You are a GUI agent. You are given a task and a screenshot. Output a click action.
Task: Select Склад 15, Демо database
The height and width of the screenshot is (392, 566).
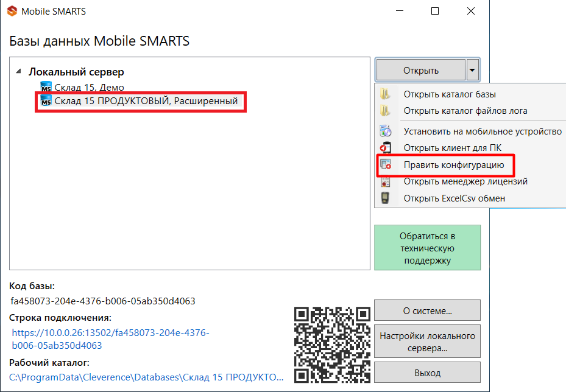click(x=89, y=88)
